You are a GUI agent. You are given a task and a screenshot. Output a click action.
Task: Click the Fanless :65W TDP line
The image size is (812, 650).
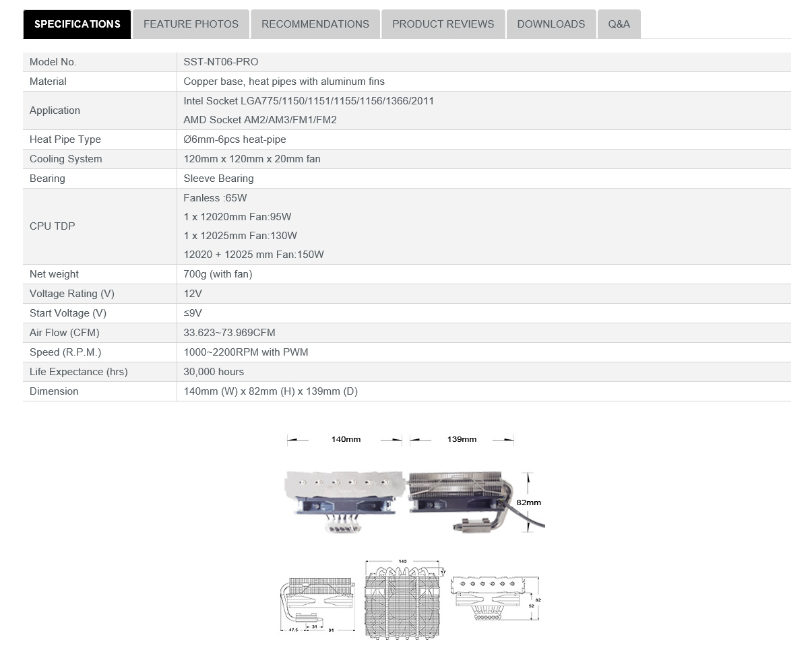pos(215,198)
